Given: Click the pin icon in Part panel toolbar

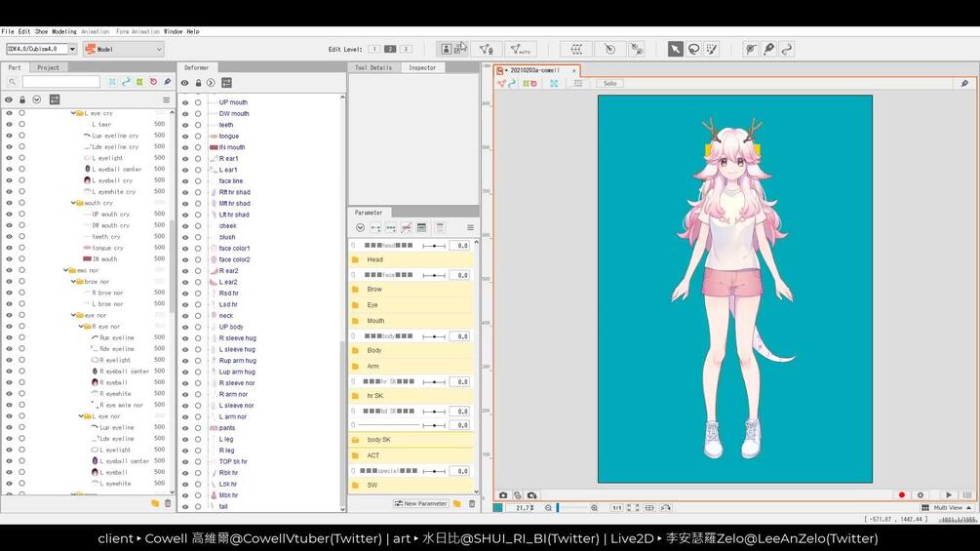Looking at the screenshot, I should [x=168, y=82].
